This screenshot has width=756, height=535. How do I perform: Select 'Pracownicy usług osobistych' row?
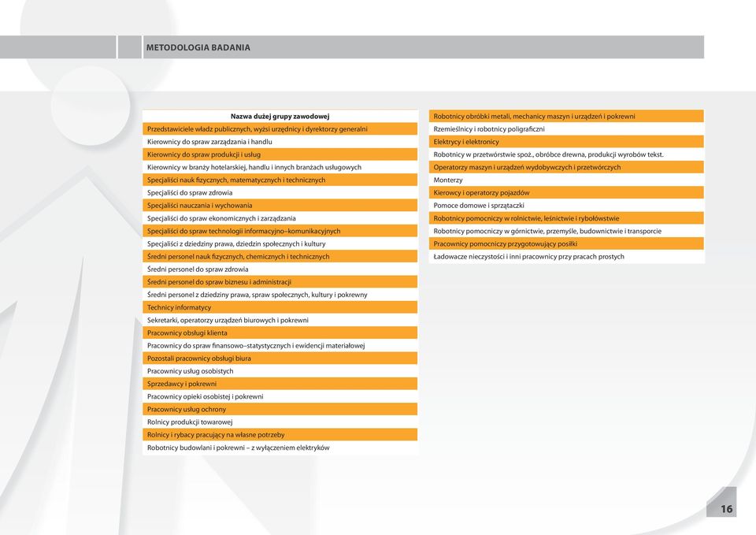click(280, 371)
